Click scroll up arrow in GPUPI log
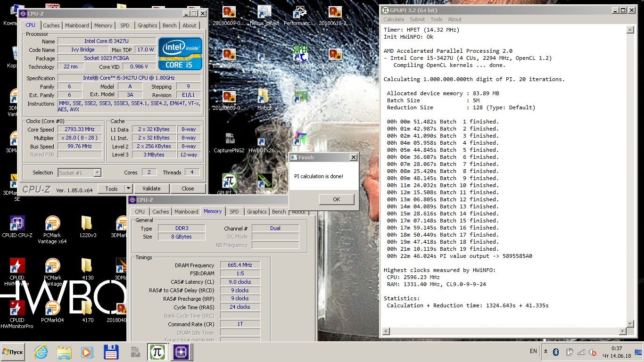This screenshot has height=362, width=644. [x=630, y=30]
